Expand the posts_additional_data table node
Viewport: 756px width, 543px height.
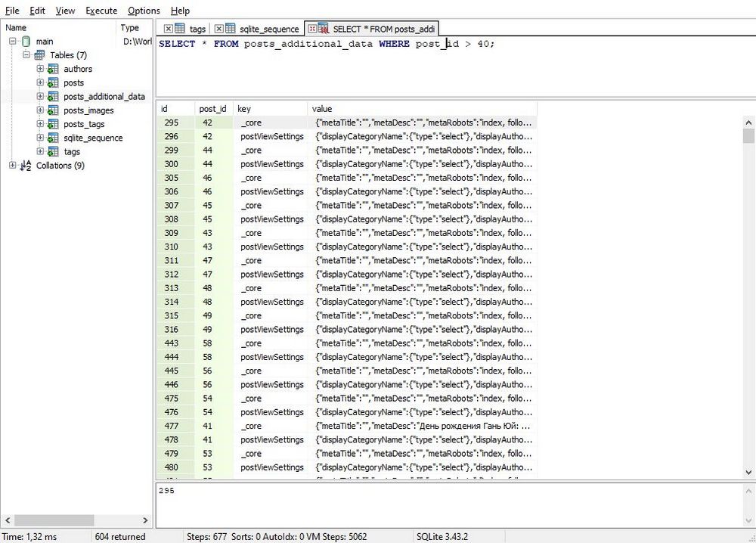click(41, 97)
